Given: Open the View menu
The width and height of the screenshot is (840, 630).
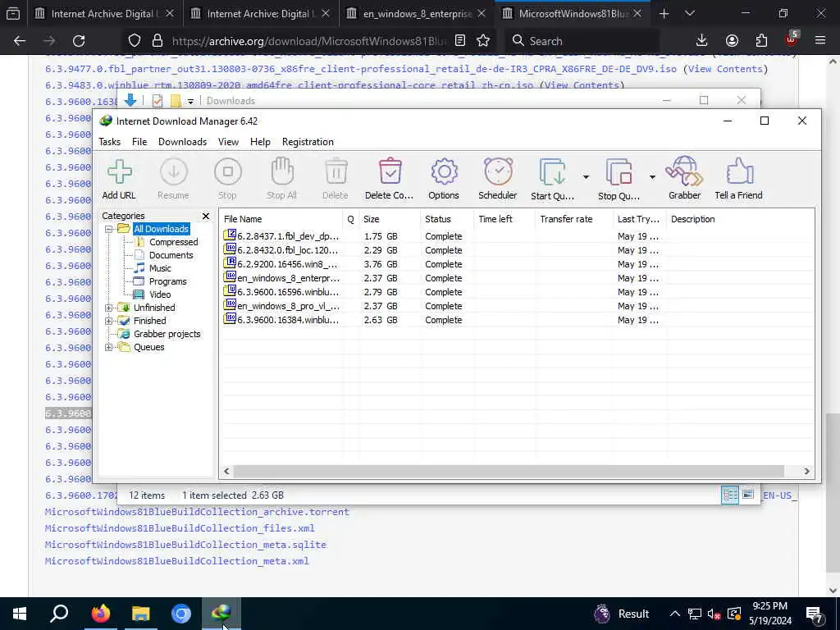Looking at the screenshot, I should (228, 142).
